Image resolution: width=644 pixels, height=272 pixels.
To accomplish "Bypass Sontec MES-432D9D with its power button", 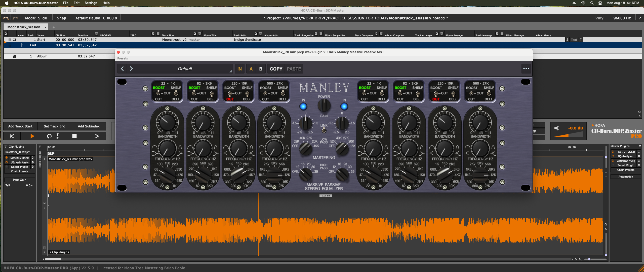I will (7, 158).
